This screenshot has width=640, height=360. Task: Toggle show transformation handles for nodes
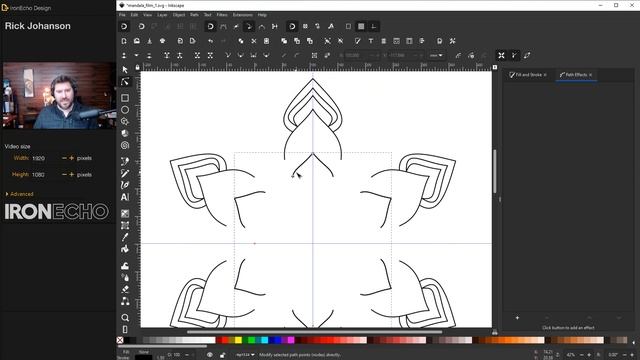point(502,56)
